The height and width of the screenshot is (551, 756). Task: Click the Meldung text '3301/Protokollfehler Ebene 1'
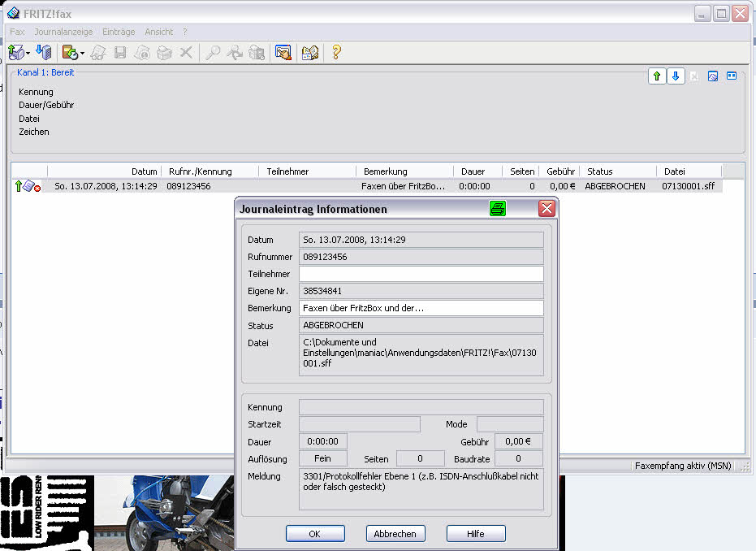(359, 476)
